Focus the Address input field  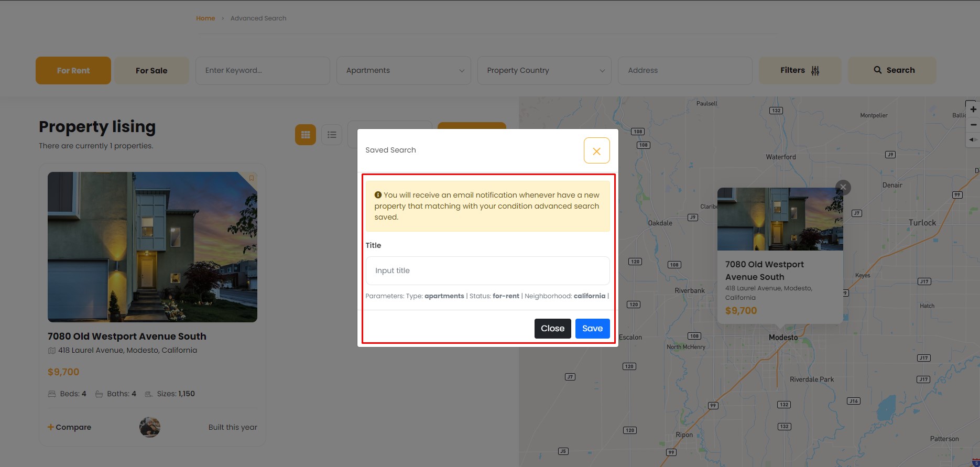pos(685,70)
